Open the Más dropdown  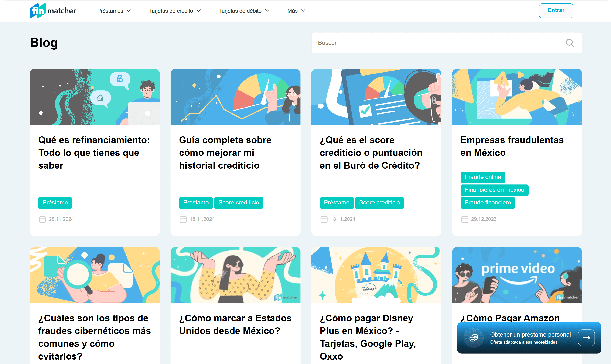coord(296,11)
